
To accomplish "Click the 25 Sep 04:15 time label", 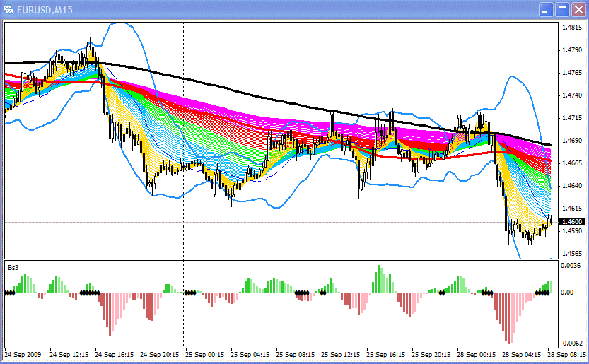I will pyautogui.click(x=250, y=354).
